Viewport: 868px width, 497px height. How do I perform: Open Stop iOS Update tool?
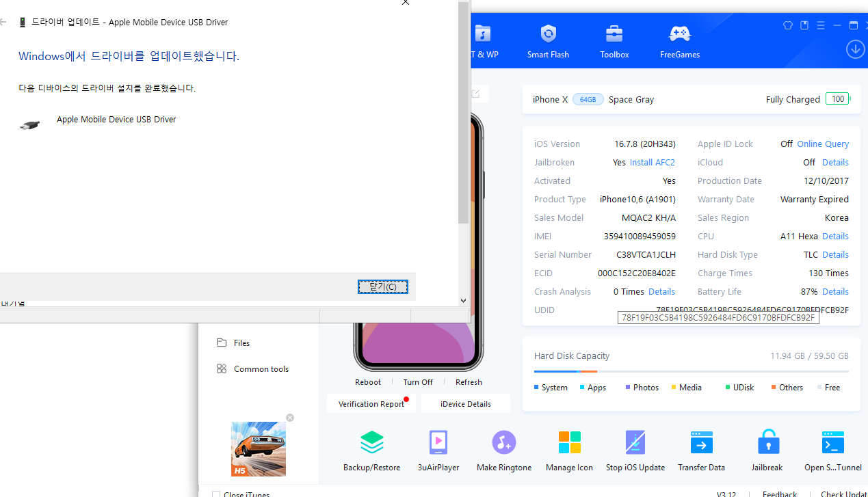click(635, 451)
